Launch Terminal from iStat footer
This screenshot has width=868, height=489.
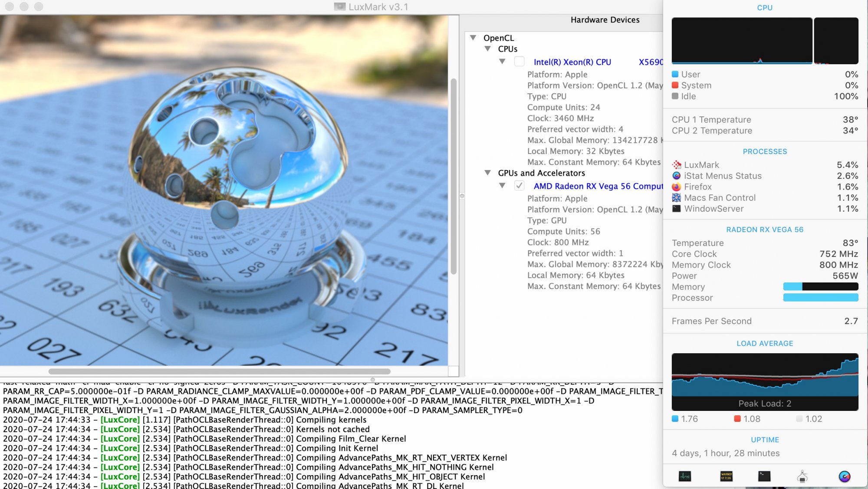764,476
